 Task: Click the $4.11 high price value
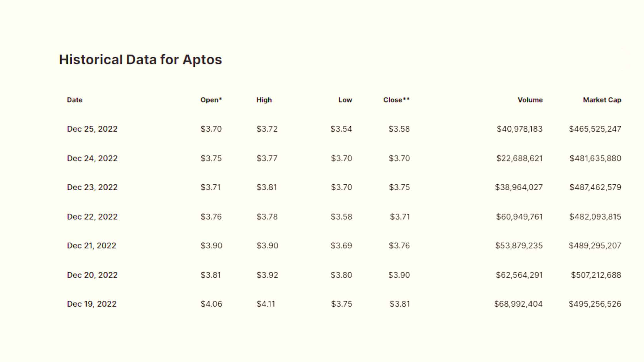coord(266,304)
